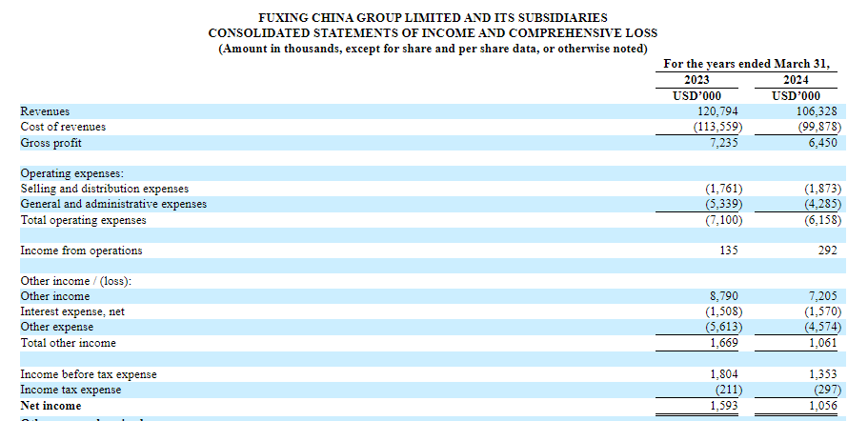Screen dimensions: 868x421
Task: Click the 2023 column header
Action: point(696,80)
